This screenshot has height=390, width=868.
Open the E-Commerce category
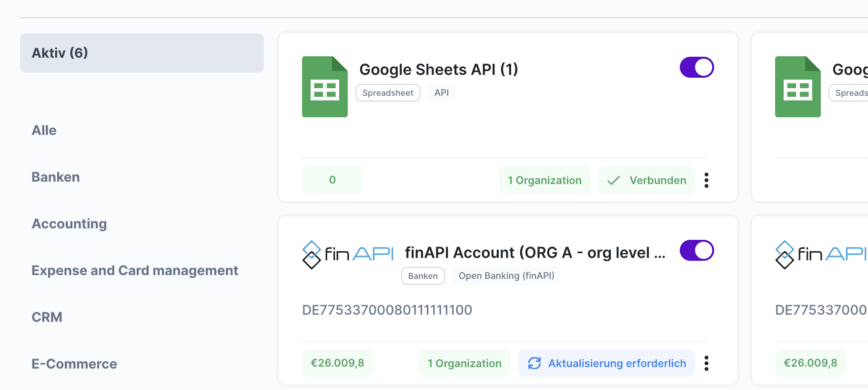[74, 364]
